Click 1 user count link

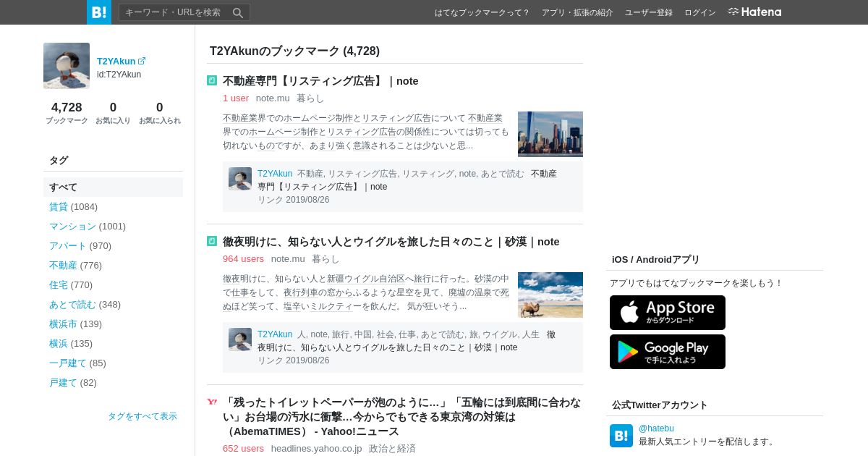pos(236,98)
